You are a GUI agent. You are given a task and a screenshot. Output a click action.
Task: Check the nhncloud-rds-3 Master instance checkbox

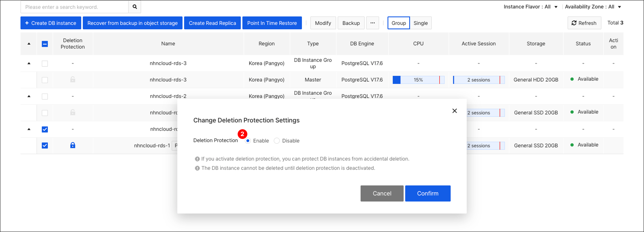coord(45,80)
